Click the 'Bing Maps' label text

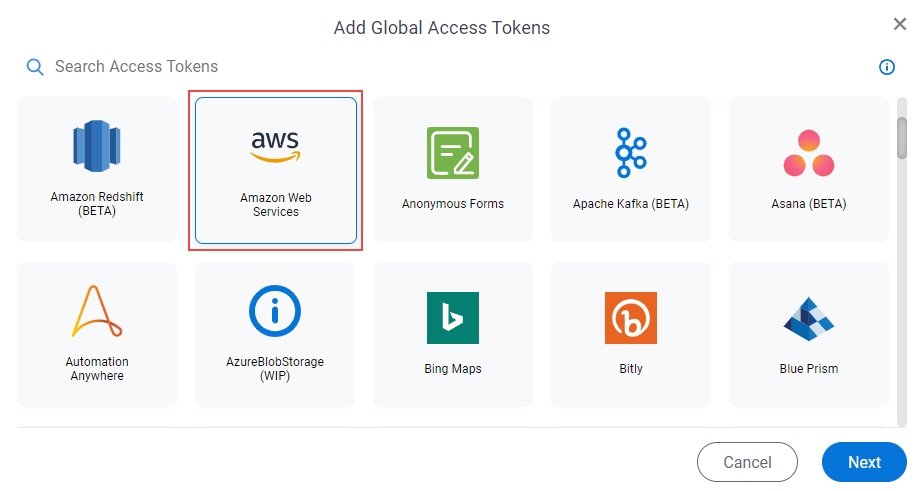[x=453, y=369]
